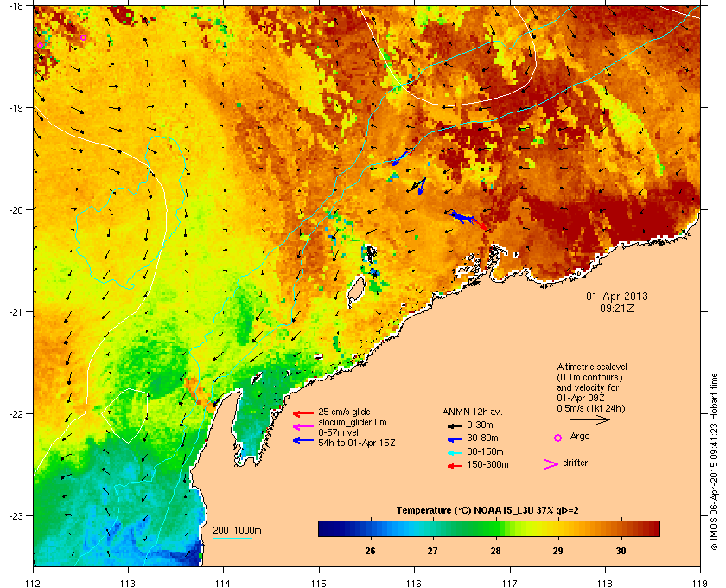This screenshot has width=726, height=588.
Task: Click the Temperature NOAA15_L3U colorbar title
Action: point(487,510)
